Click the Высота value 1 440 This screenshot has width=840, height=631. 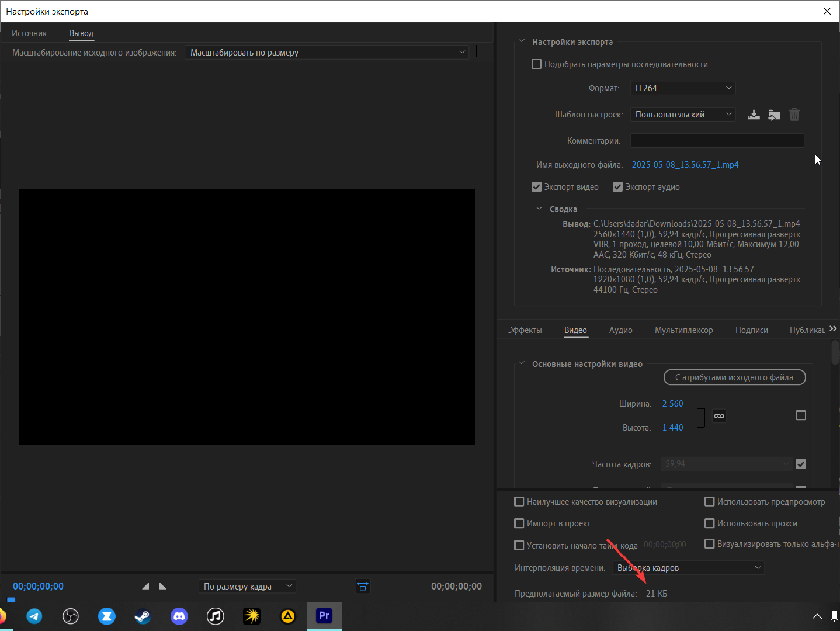click(x=672, y=428)
